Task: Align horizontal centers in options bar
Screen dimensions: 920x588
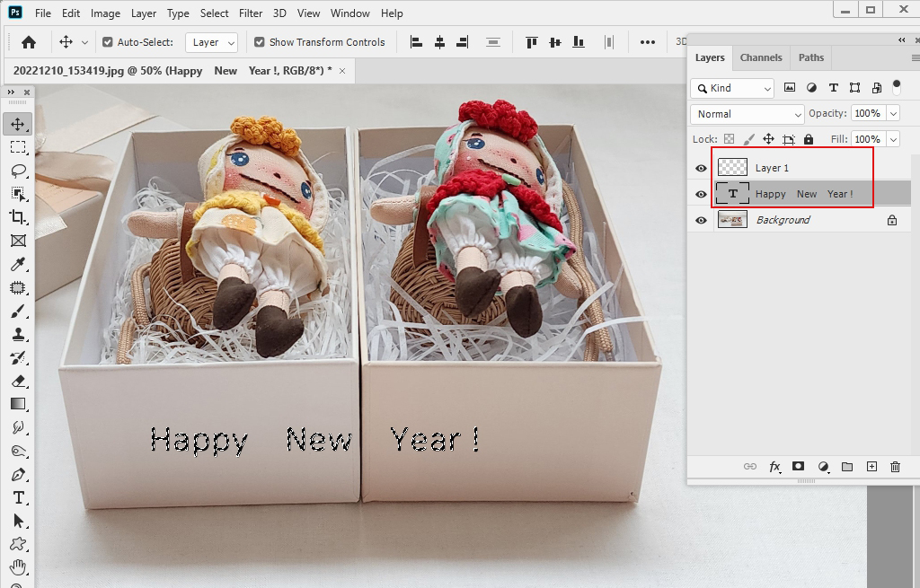Action: coord(439,42)
